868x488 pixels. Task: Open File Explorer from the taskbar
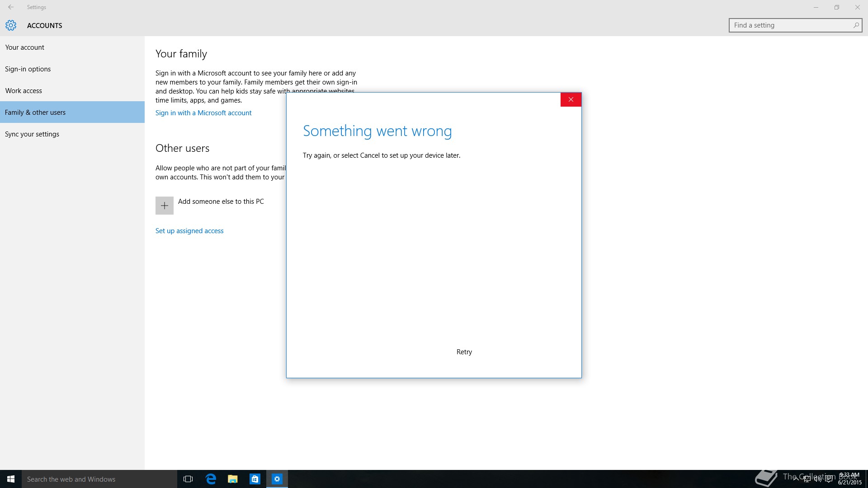pos(233,479)
